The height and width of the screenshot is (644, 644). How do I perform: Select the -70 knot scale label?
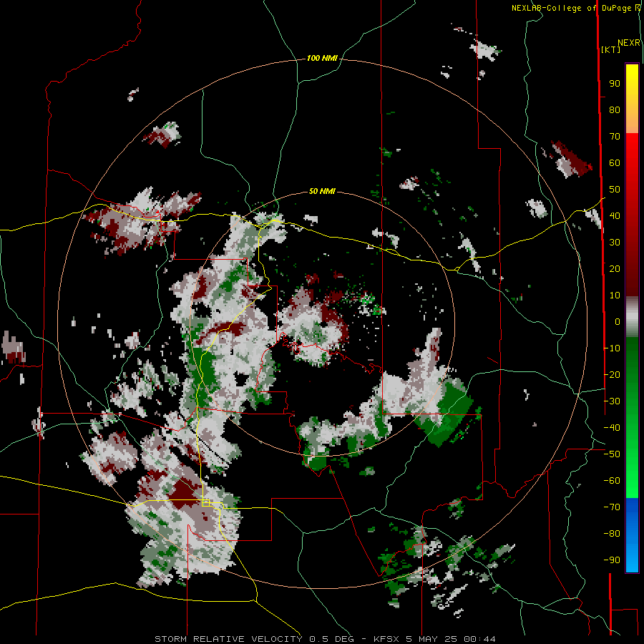[612, 507]
